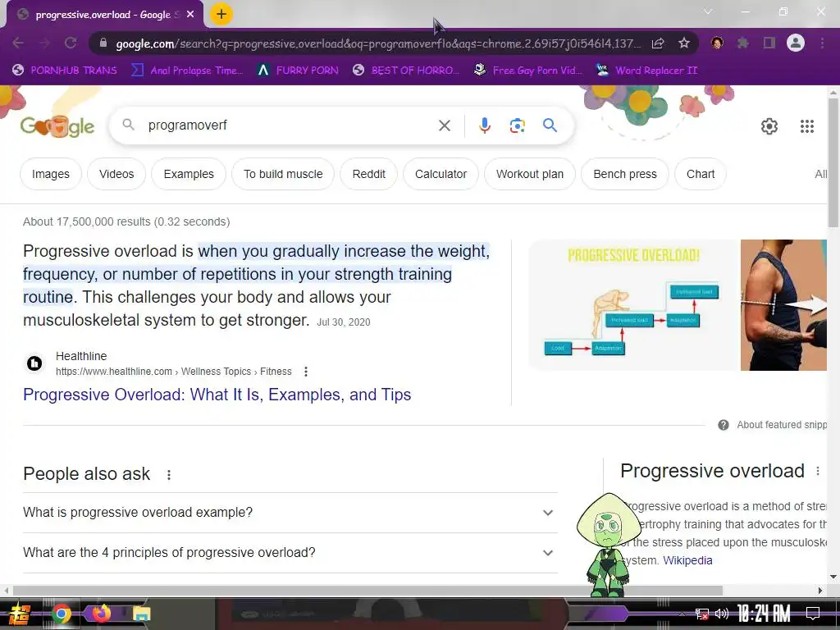
Task: Go back using the browser back arrow
Action: tap(18, 43)
